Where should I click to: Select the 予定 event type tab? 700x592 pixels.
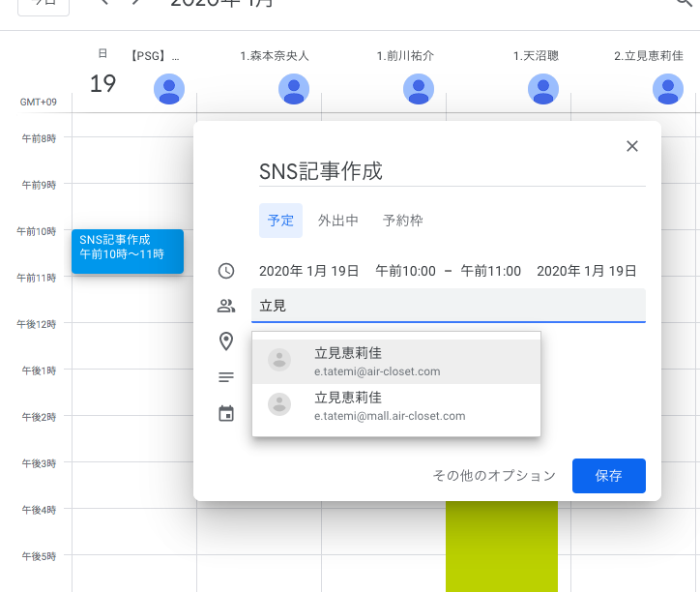coord(280,221)
